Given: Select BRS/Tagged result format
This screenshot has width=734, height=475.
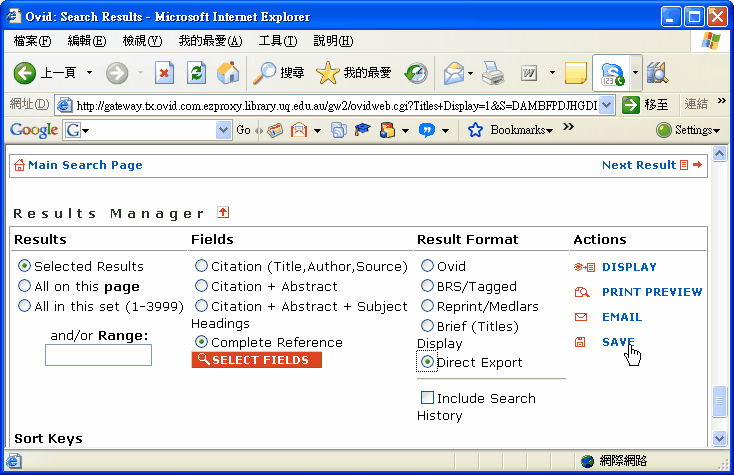Looking at the screenshot, I should coord(427,285).
